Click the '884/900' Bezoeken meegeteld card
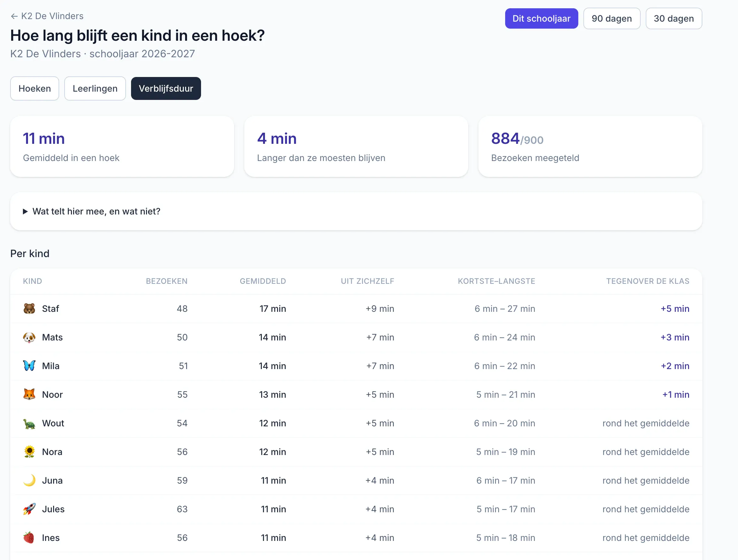Viewport: 738px width, 560px height. point(590,146)
